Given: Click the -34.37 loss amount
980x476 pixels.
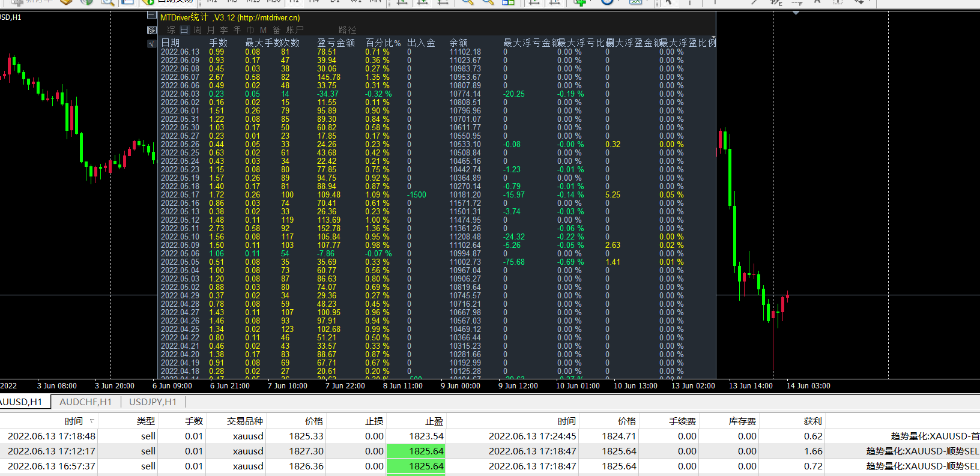Looking at the screenshot, I should click(328, 94).
